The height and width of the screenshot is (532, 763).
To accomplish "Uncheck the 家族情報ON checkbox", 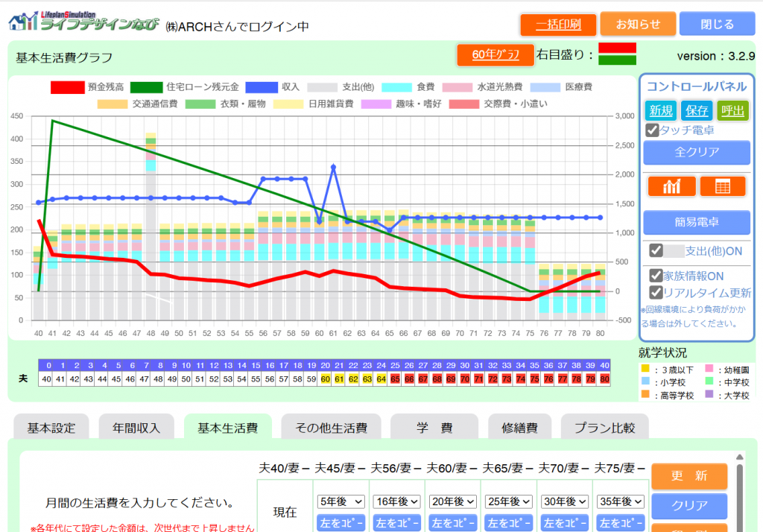I will (656, 276).
